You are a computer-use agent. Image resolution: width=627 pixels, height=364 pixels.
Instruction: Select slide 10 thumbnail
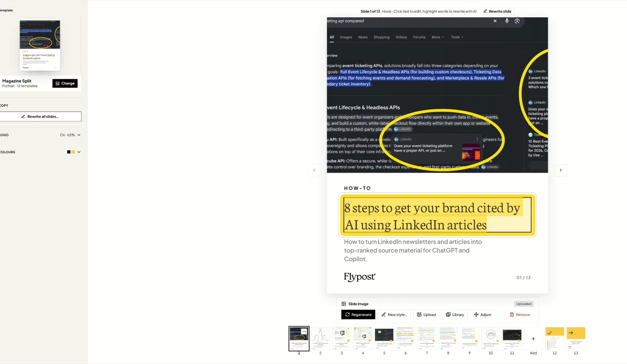(491, 339)
